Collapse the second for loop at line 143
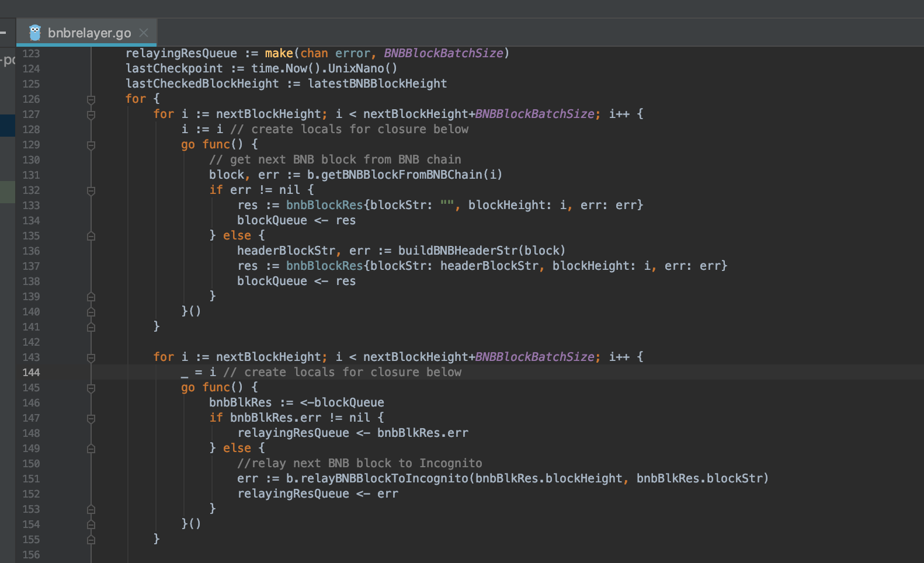Viewport: 924px width, 563px height. coord(91,357)
